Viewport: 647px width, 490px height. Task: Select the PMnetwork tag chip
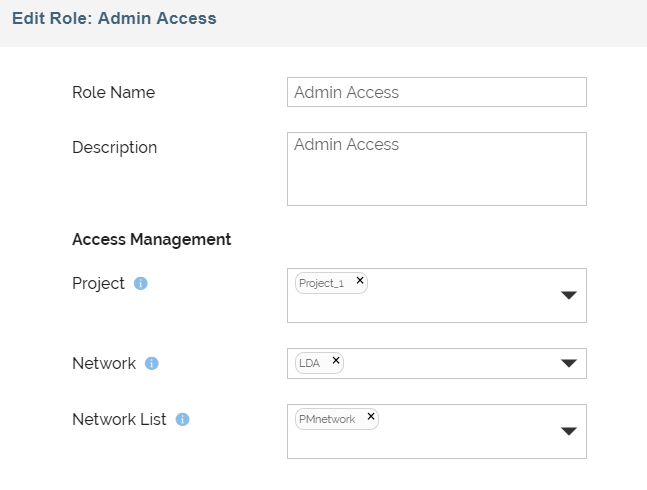(x=327, y=419)
